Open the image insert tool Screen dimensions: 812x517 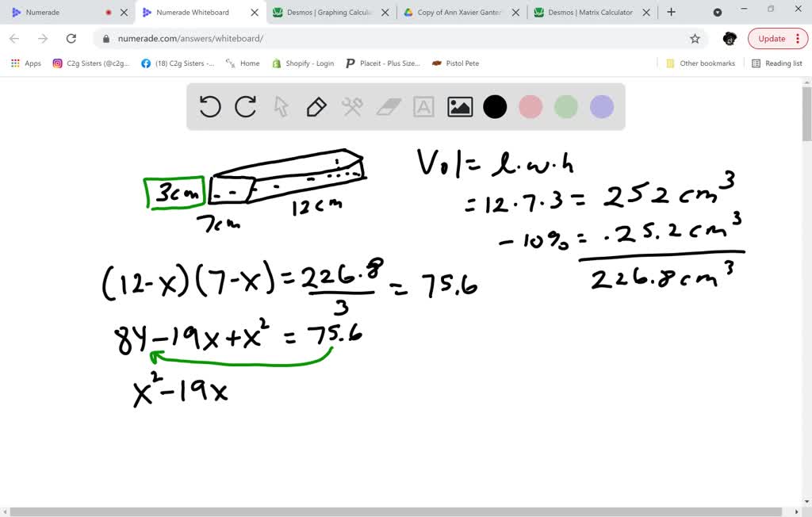(459, 106)
